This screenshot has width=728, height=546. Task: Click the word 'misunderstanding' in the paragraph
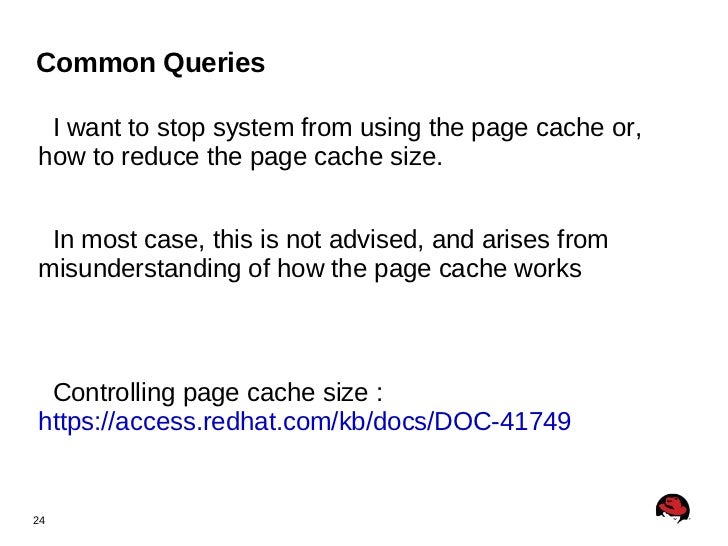(139, 269)
